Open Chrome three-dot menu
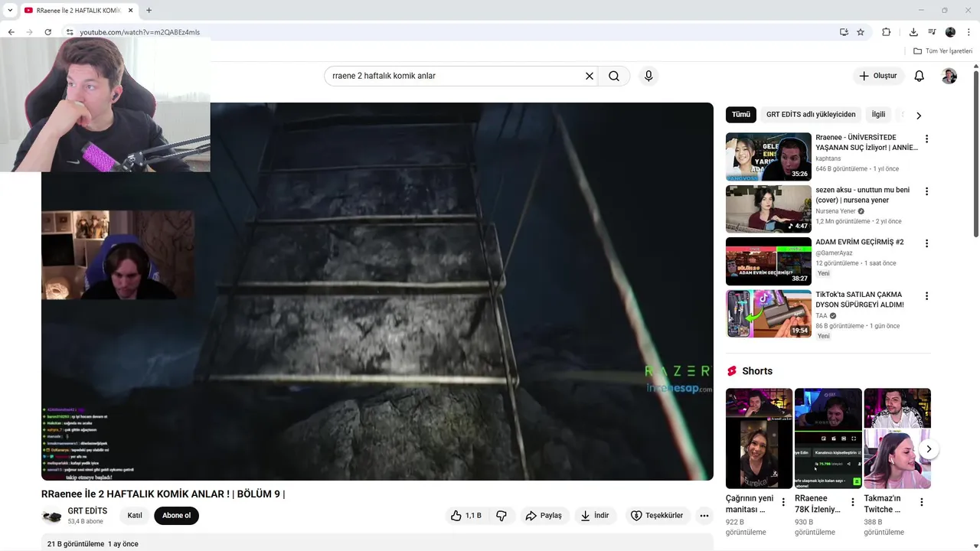Viewport: 980px width, 551px height. click(969, 32)
